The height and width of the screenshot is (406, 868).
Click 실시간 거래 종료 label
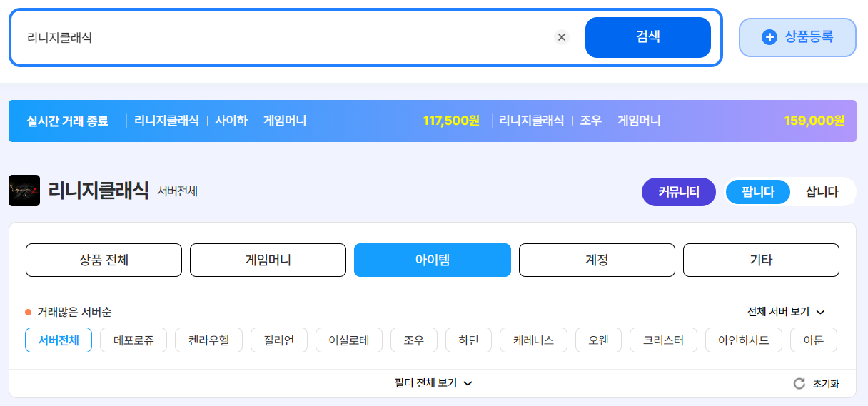67,121
